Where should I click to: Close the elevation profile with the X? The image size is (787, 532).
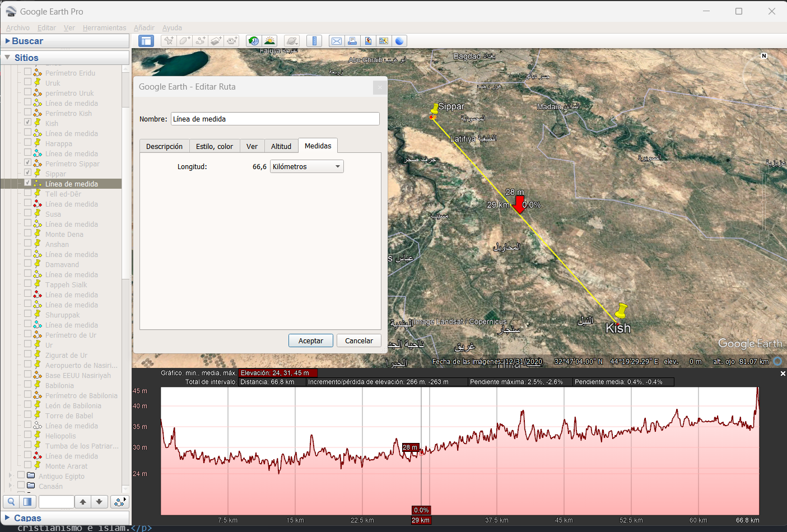(x=783, y=374)
